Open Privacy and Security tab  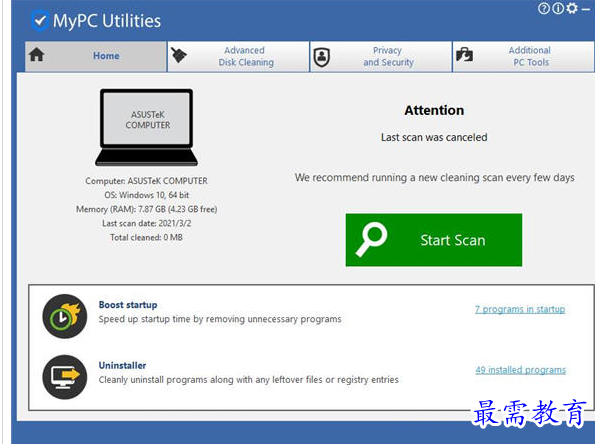coord(381,56)
